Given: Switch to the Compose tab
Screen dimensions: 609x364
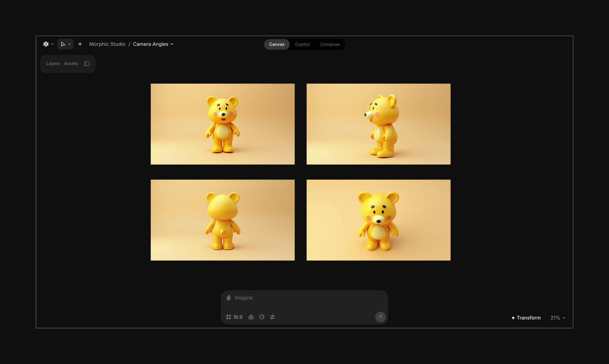Looking at the screenshot, I should (330, 44).
